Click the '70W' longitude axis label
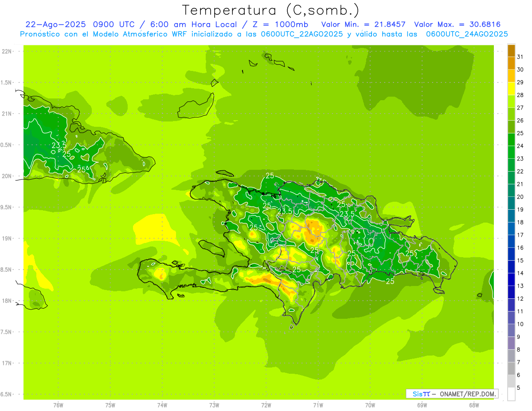 click(x=370, y=405)
